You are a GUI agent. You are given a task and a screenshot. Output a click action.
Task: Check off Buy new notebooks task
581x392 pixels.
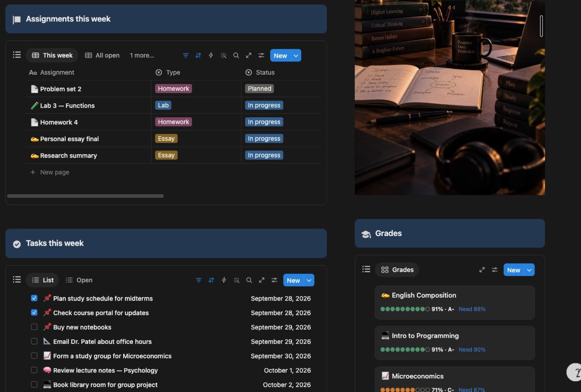pyautogui.click(x=34, y=327)
